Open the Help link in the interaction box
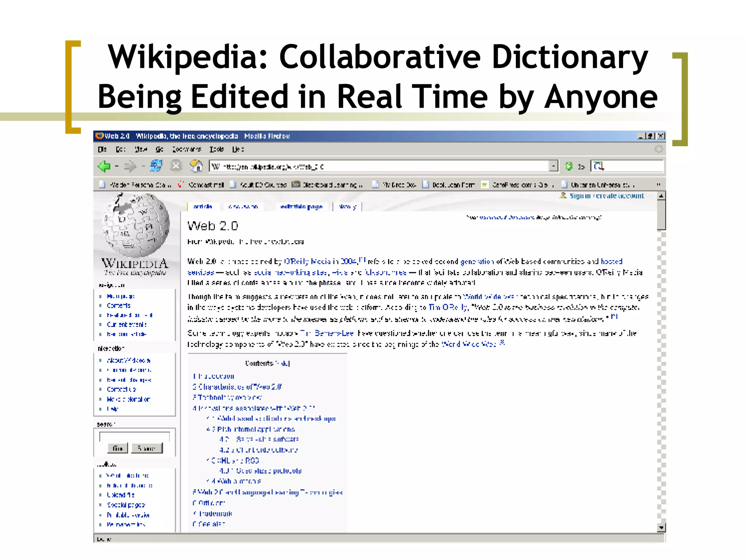Viewport: 747px width, 560px height. coord(112,409)
